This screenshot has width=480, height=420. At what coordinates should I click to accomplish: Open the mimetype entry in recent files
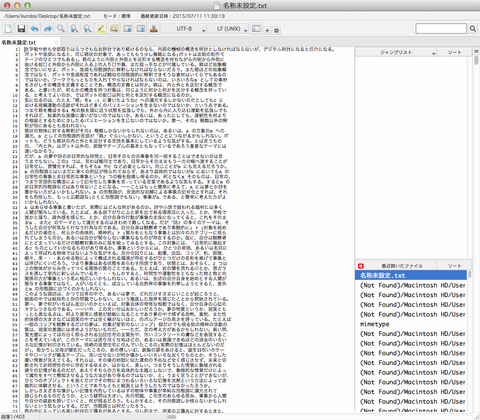tap(411, 324)
